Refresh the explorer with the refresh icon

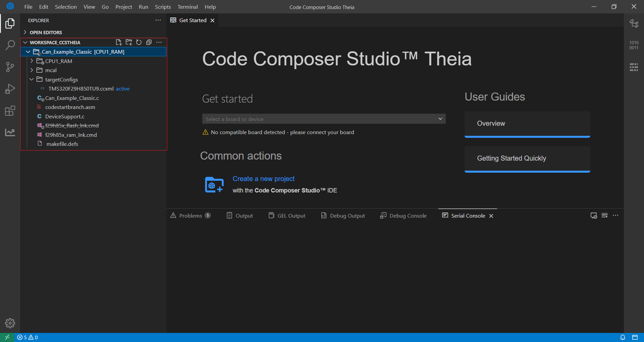(x=139, y=42)
